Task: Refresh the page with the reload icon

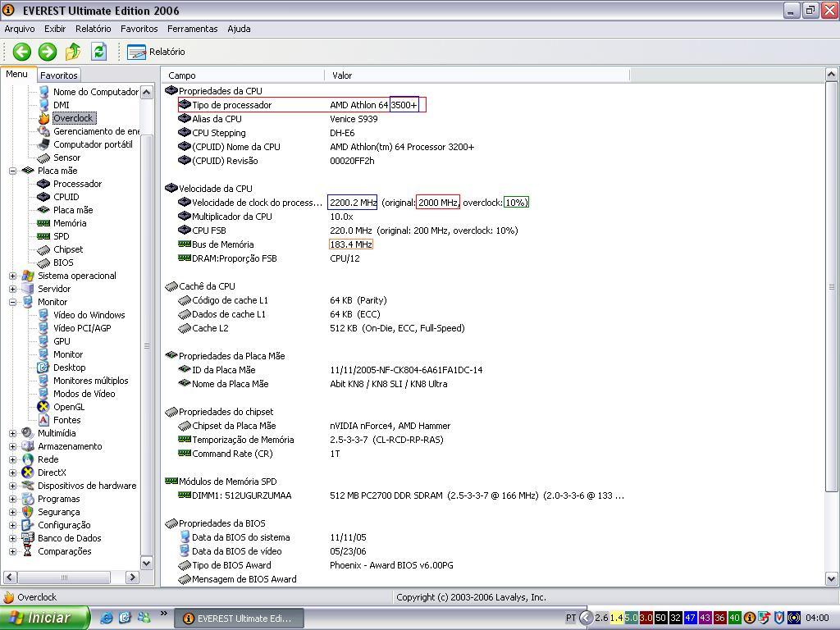Action: coord(98,52)
